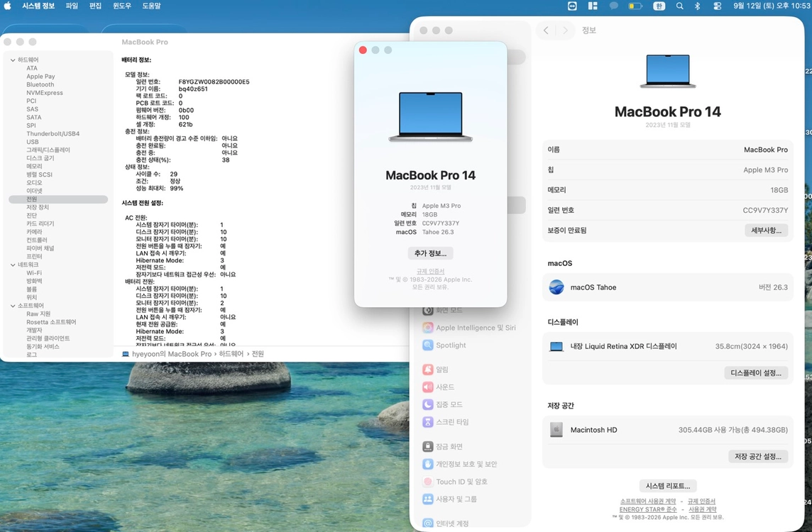Select NVMExpress in hardware tree
Screen dimensions: 812x532
pyautogui.click(x=45, y=93)
